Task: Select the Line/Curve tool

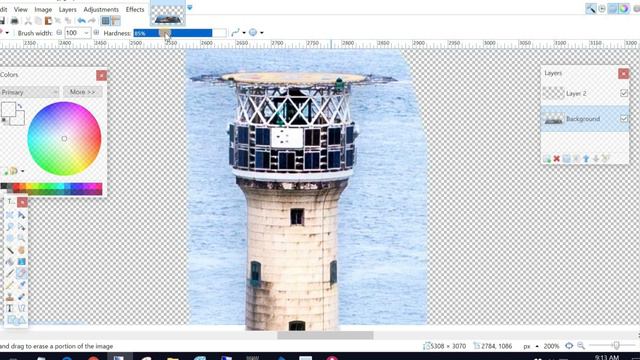Action: tap(21, 308)
